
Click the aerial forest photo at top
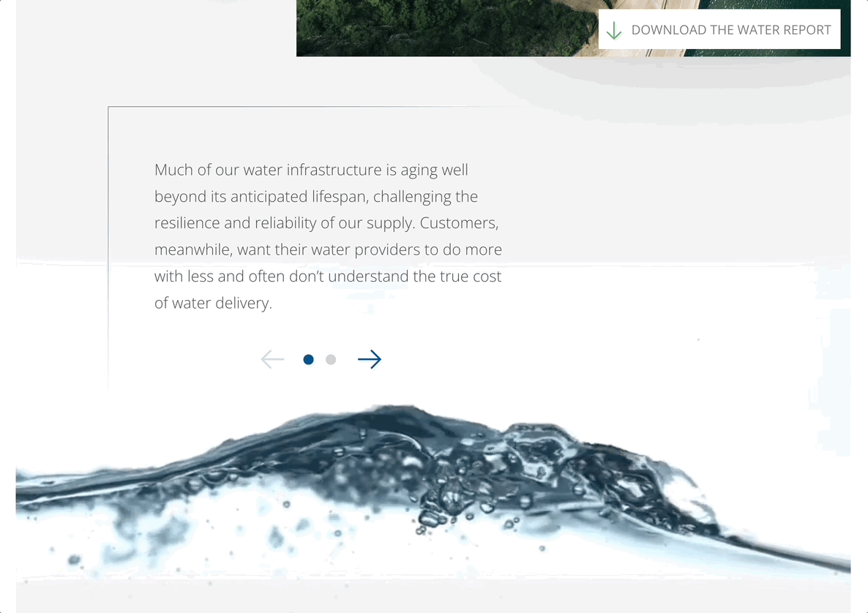click(x=443, y=28)
